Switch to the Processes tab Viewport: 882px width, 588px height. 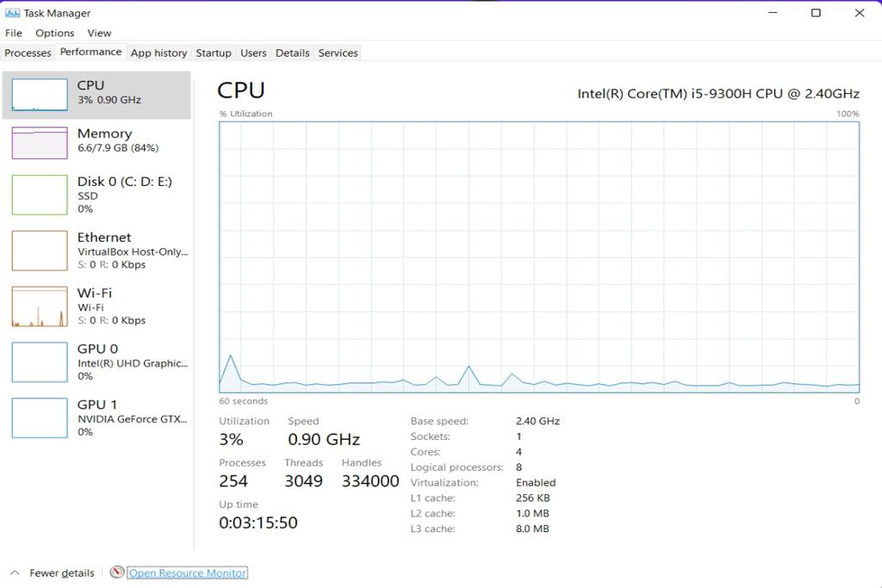tap(28, 53)
